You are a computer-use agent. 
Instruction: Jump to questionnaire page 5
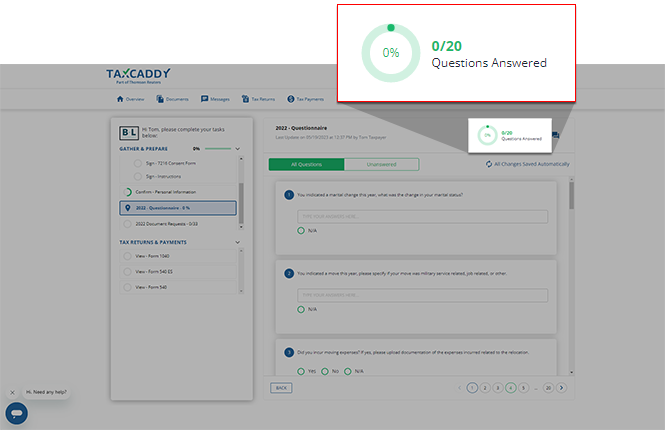coord(523,388)
